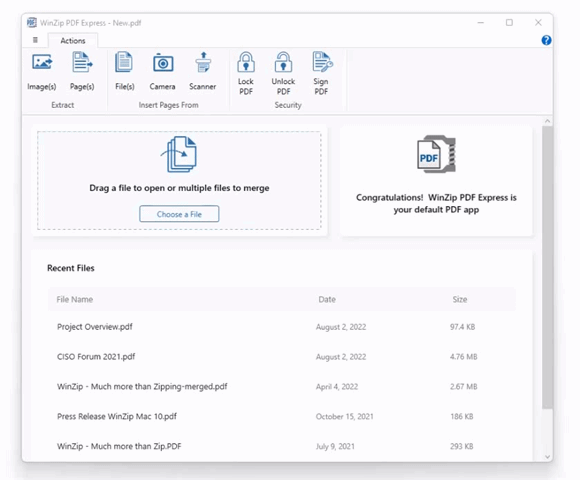Click the zipped PDF logo icon
This screenshot has height=480, width=580.
point(436,154)
